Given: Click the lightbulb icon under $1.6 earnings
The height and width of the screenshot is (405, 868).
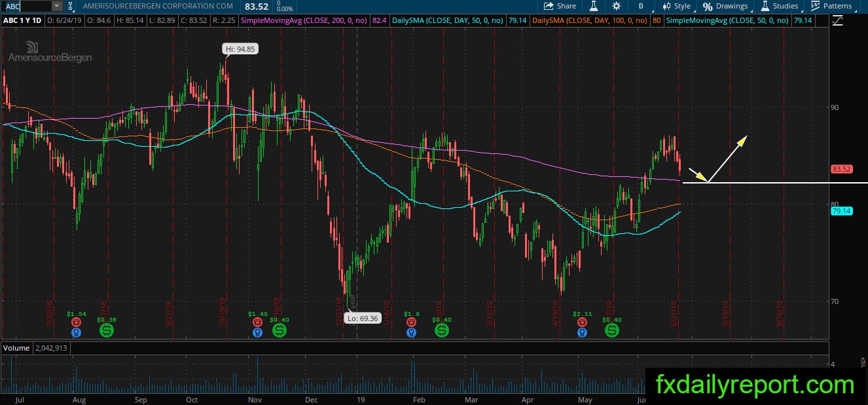Looking at the screenshot, I should click(410, 332).
